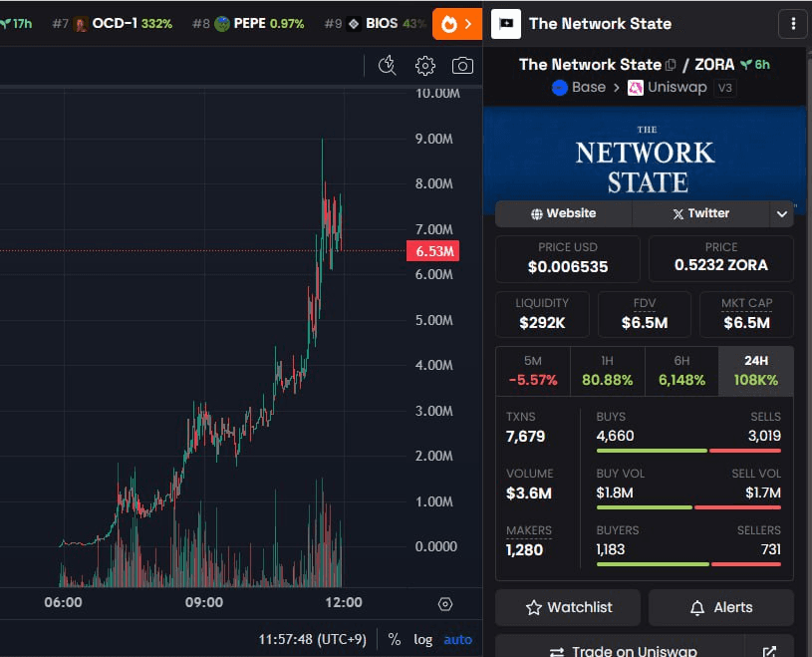Click the TXNS value 7,679
The height and width of the screenshot is (657, 812).
(525, 437)
